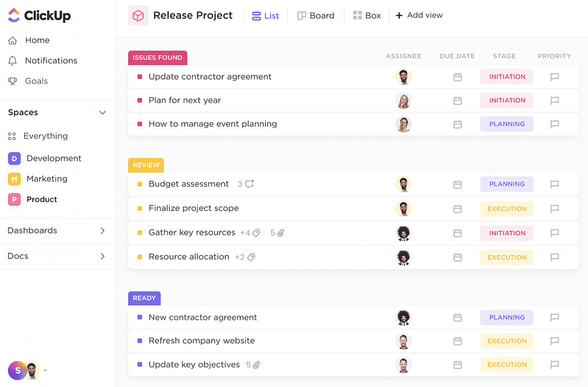Open the comment icon on Budget assessment
588x387 pixels.
click(x=249, y=184)
